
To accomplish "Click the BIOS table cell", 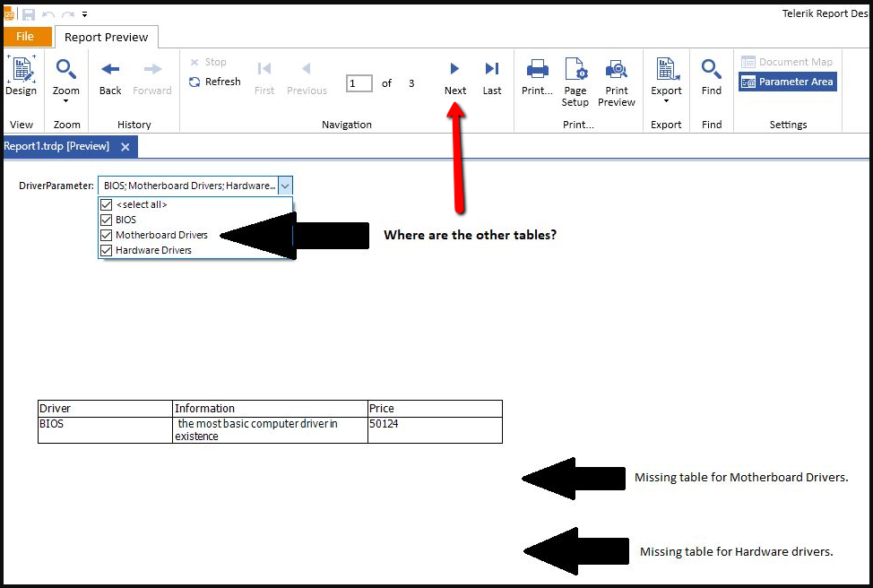I will (x=105, y=430).
